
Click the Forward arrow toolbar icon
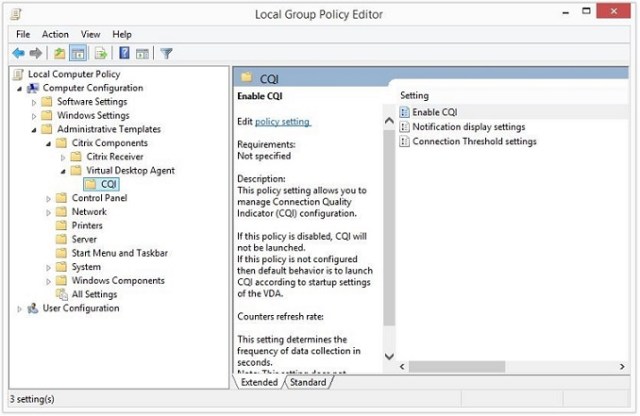pyautogui.click(x=36, y=53)
